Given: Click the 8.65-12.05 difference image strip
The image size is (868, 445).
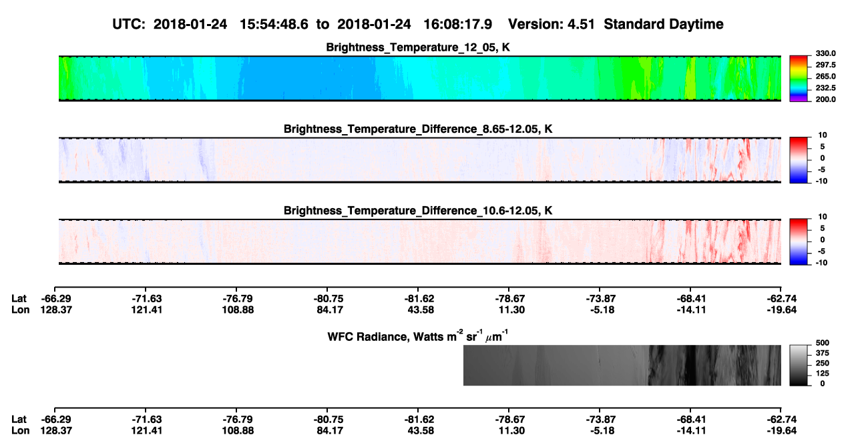Looking at the screenshot, I should coord(420,160).
